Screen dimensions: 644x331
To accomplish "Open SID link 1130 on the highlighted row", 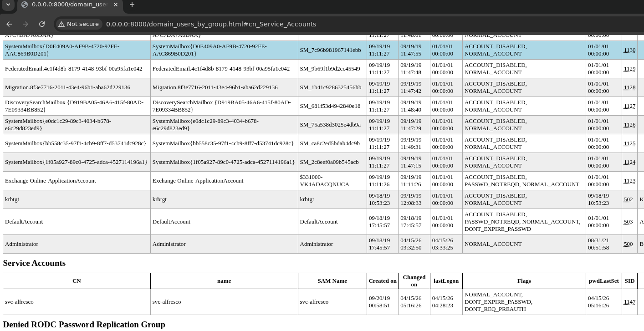I will coord(629,50).
